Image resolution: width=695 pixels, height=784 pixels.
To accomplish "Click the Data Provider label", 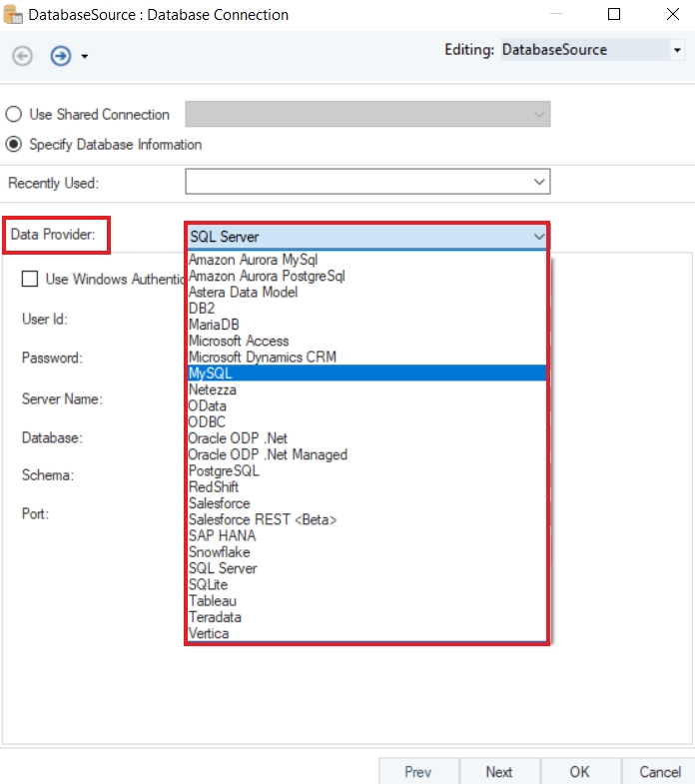I will click(x=53, y=234).
